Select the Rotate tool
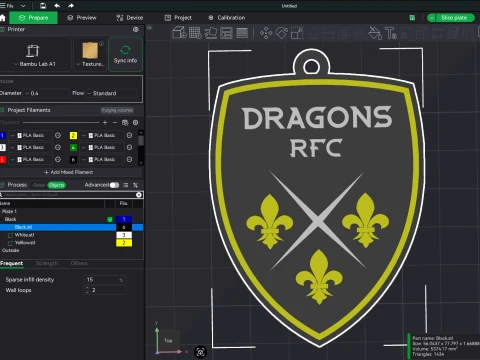This screenshot has width=480, height=360. tap(282, 33)
